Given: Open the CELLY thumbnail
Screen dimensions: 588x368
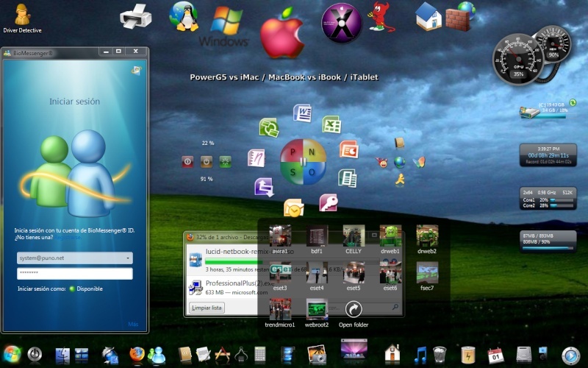Looking at the screenshot, I should tap(354, 239).
